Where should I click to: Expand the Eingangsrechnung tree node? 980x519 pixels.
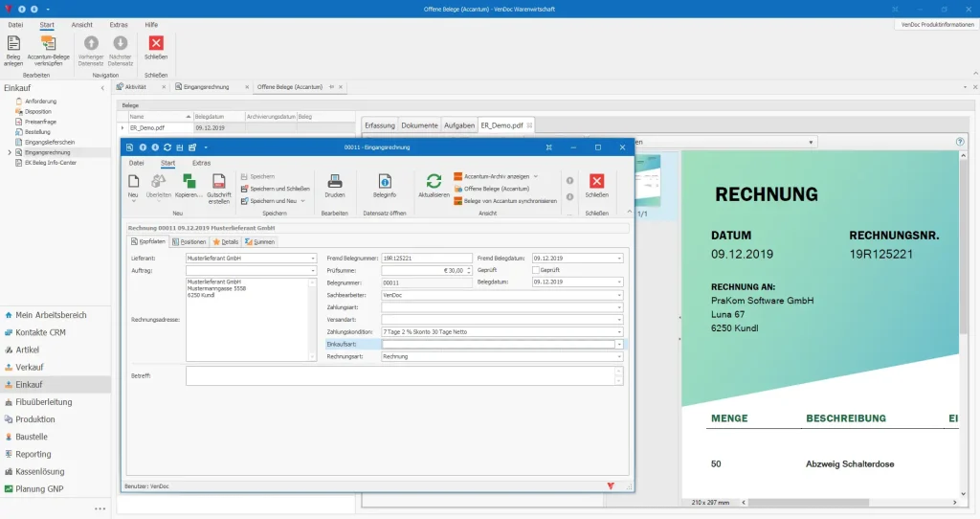[10, 152]
